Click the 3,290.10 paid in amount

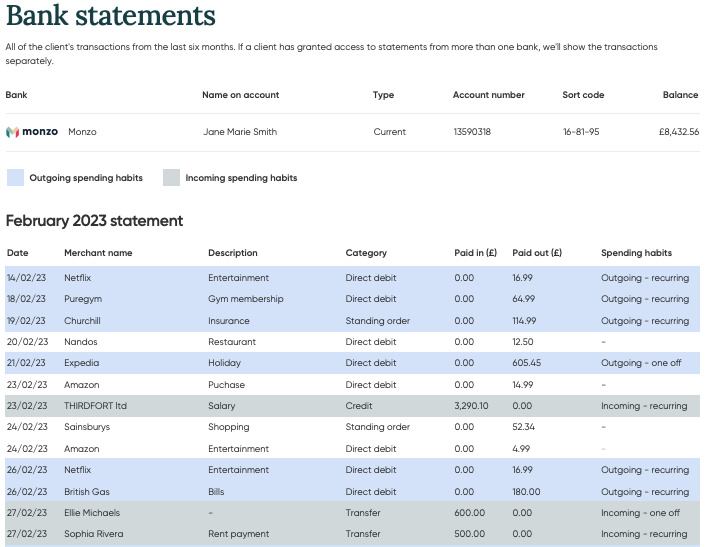point(471,406)
